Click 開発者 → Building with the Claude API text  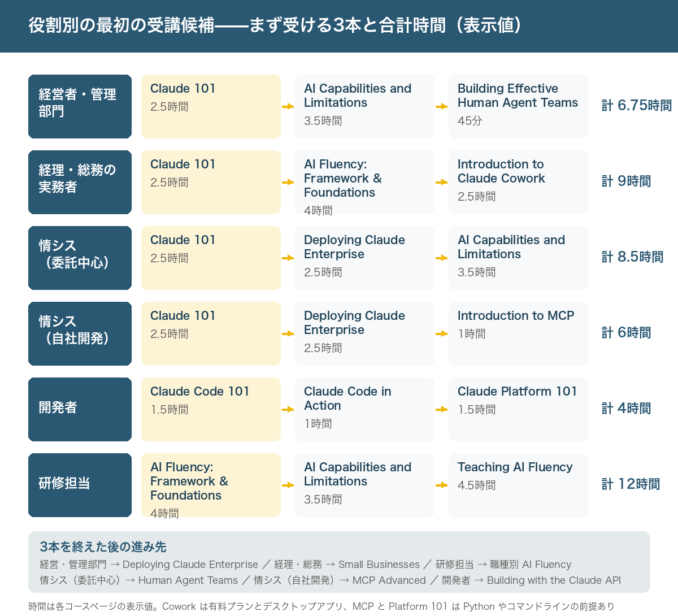pyautogui.click(x=531, y=580)
